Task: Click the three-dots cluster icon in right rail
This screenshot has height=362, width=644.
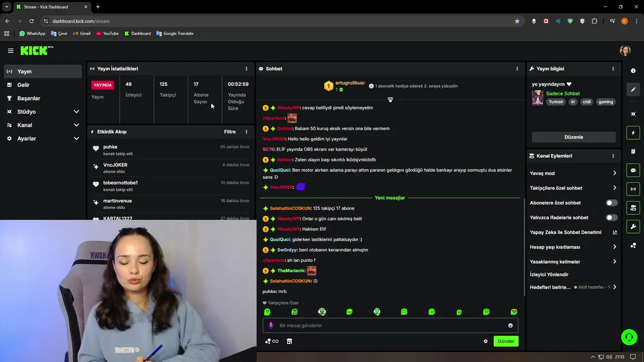Action: point(633,245)
